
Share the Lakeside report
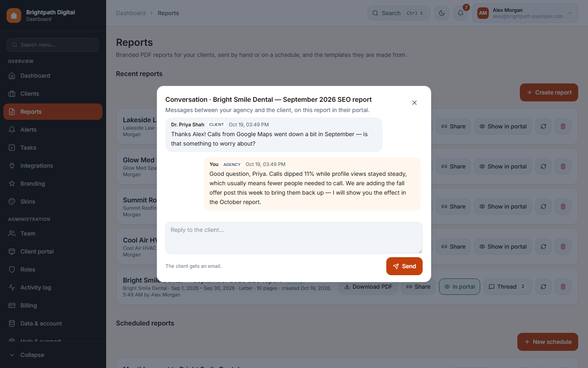[x=453, y=126]
